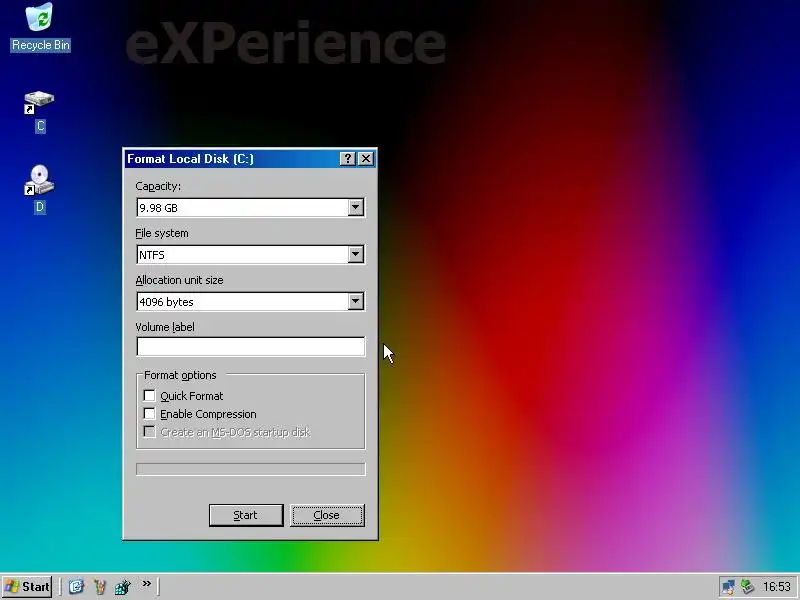Viewport: 800px width, 600px height.
Task: Click the help question mark button
Action: click(x=347, y=159)
